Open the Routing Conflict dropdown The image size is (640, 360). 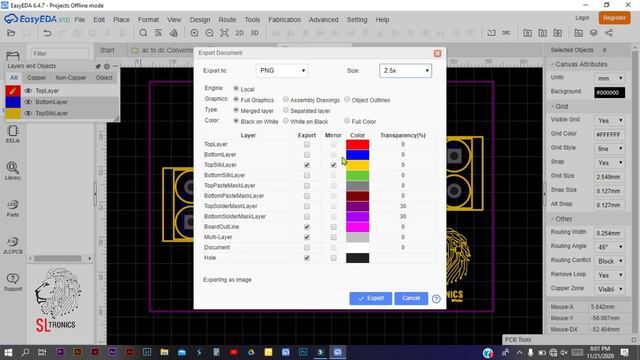click(x=609, y=261)
